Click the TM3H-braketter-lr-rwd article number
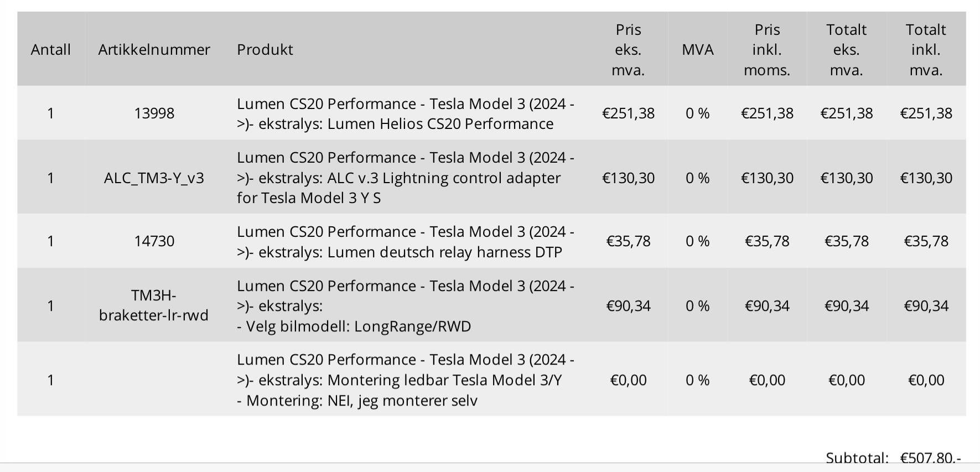 coord(154,305)
